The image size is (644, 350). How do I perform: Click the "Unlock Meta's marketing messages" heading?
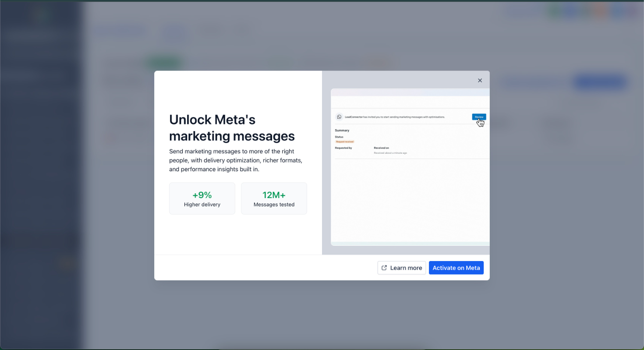click(x=232, y=127)
